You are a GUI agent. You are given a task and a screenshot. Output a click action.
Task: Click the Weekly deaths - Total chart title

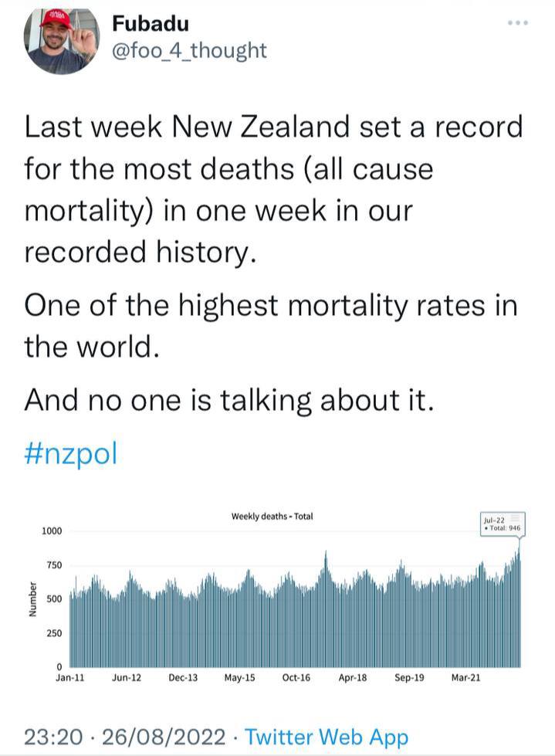[272, 517]
